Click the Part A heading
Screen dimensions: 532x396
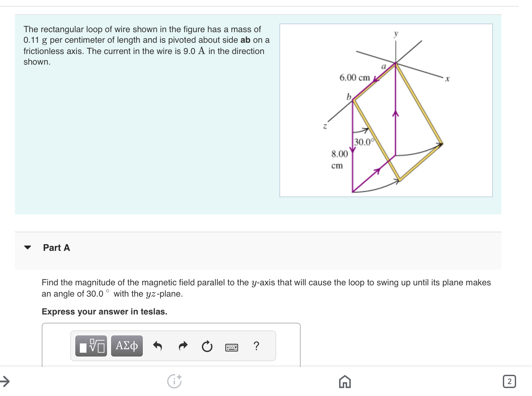click(56, 248)
